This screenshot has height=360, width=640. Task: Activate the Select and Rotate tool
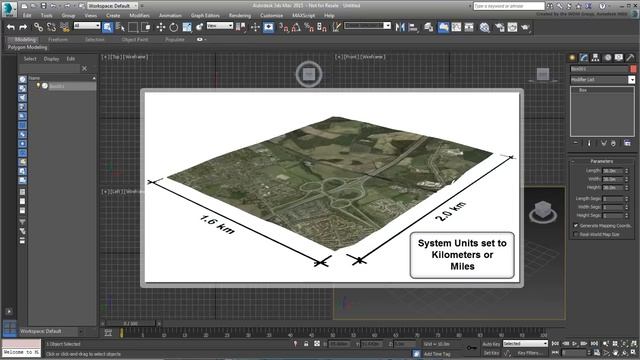(173, 27)
